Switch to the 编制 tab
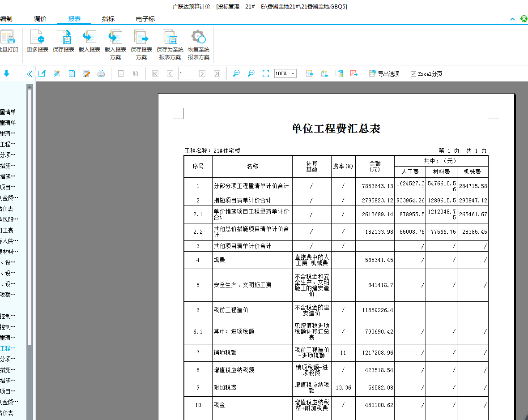The image size is (528, 420). tap(6, 19)
